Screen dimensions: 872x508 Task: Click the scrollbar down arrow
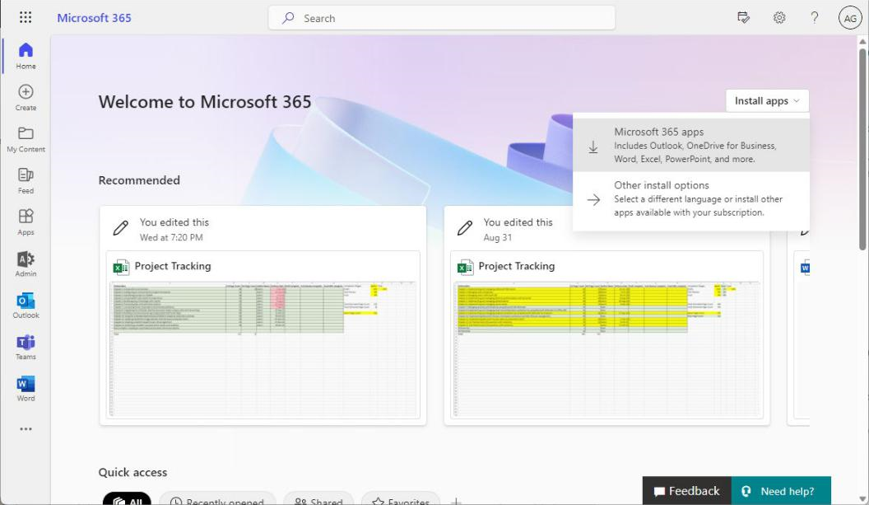pyautogui.click(x=863, y=499)
